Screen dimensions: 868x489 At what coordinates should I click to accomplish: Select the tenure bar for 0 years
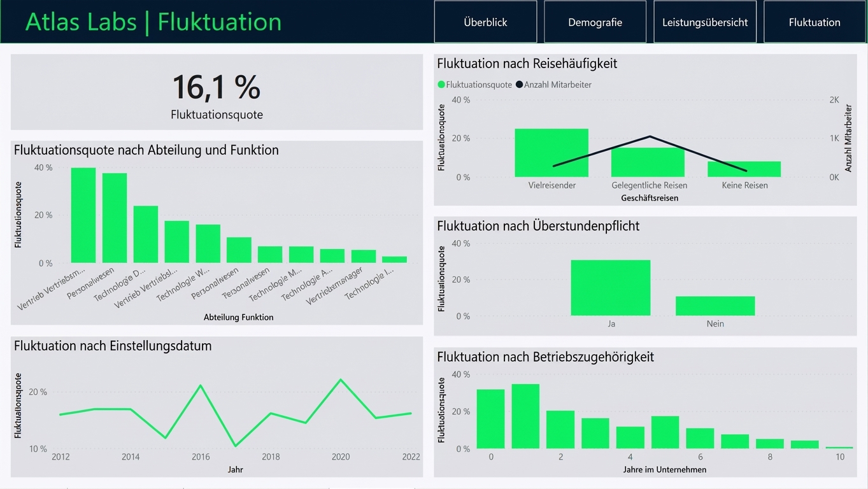[x=490, y=419]
